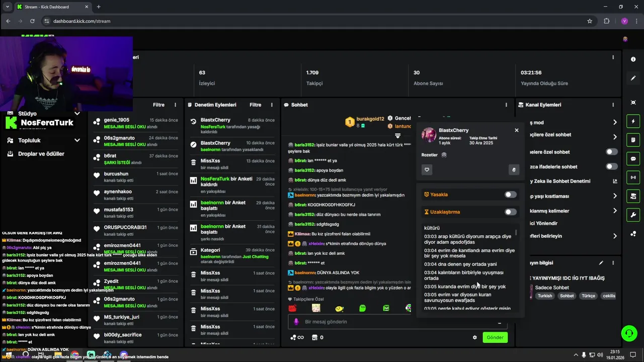Click the Gönder send button
The image size is (644, 362).
tap(495, 337)
